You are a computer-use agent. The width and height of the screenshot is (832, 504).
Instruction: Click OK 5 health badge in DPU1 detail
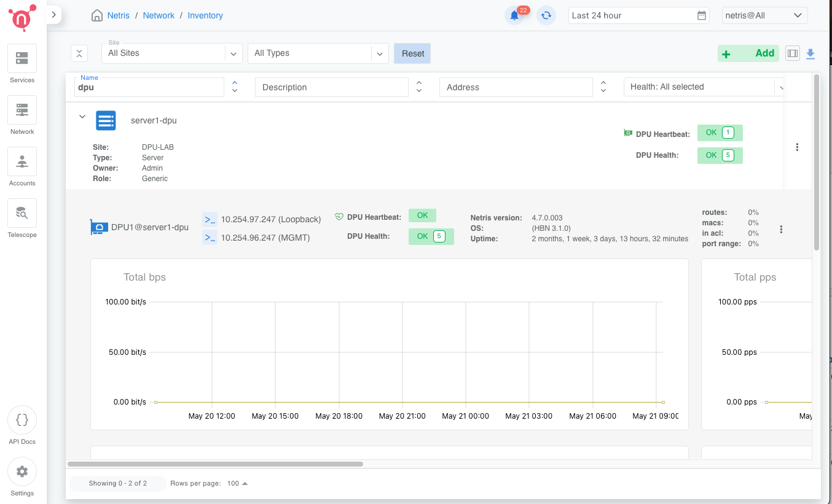[431, 236]
